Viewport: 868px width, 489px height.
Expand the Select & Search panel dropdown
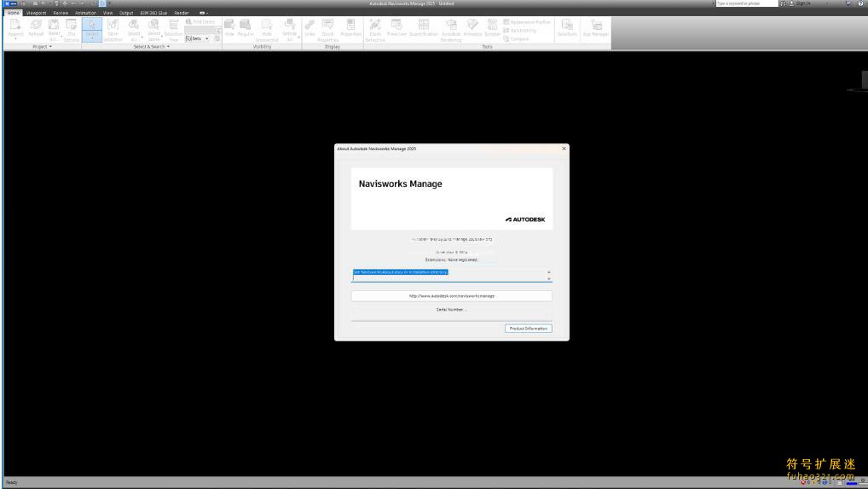[152, 47]
